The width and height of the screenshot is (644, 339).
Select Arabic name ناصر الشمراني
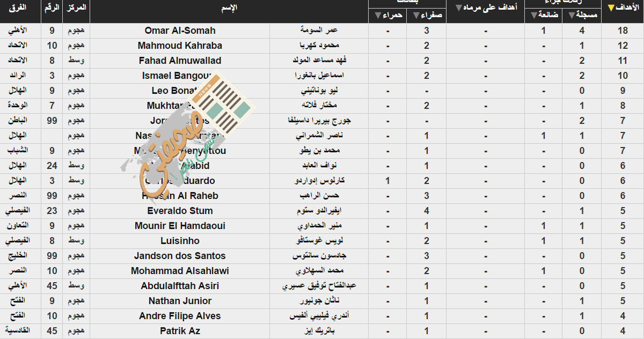319,136
